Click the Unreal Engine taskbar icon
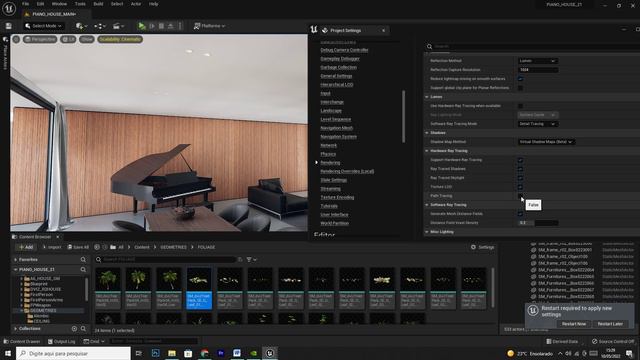This screenshot has width=640, height=360. pos(270,353)
